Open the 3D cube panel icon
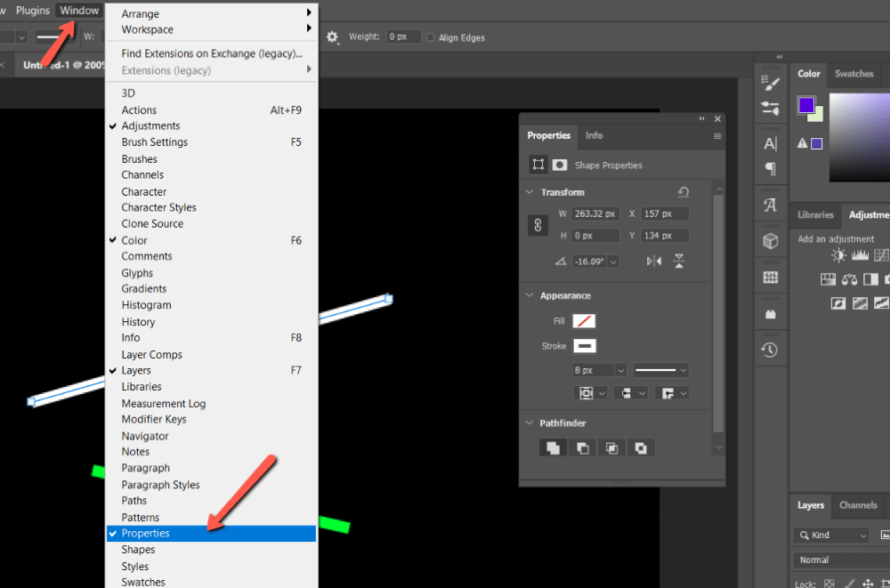The image size is (890, 588). click(x=771, y=241)
